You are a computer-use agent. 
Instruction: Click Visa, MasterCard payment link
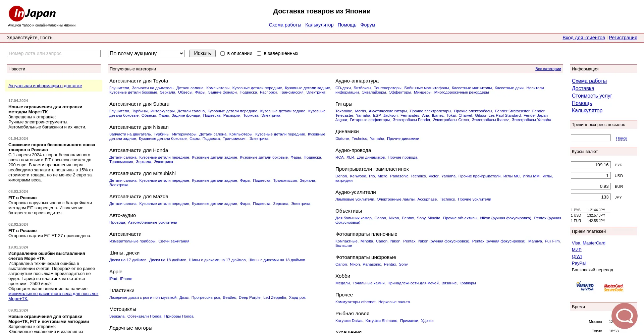tap(588, 243)
